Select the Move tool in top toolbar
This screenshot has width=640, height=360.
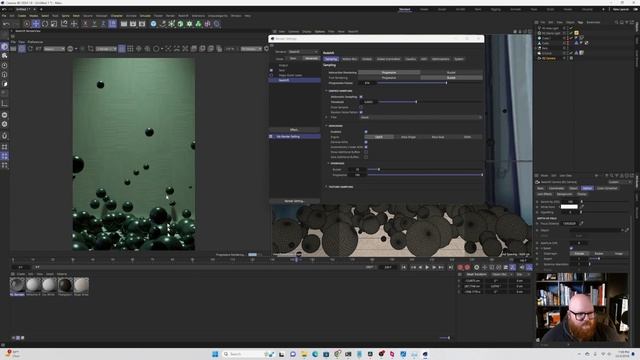click(36, 24)
